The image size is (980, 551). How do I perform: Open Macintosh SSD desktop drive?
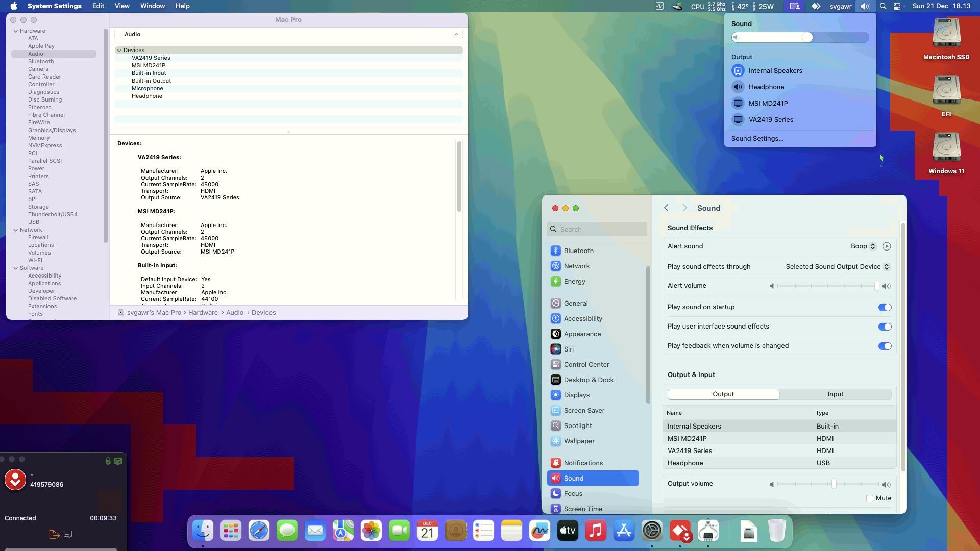946,39
